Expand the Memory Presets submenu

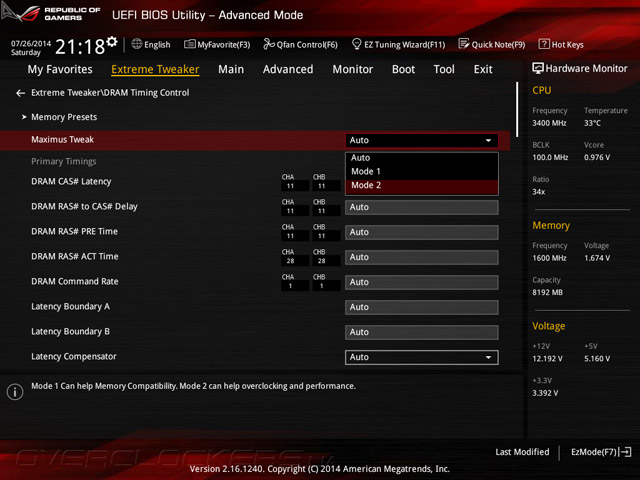point(64,117)
